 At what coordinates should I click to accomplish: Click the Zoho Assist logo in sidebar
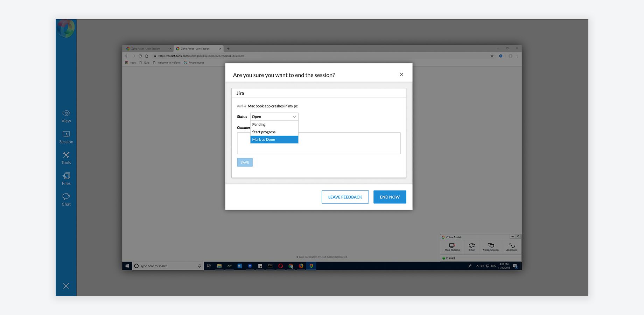(66, 28)
